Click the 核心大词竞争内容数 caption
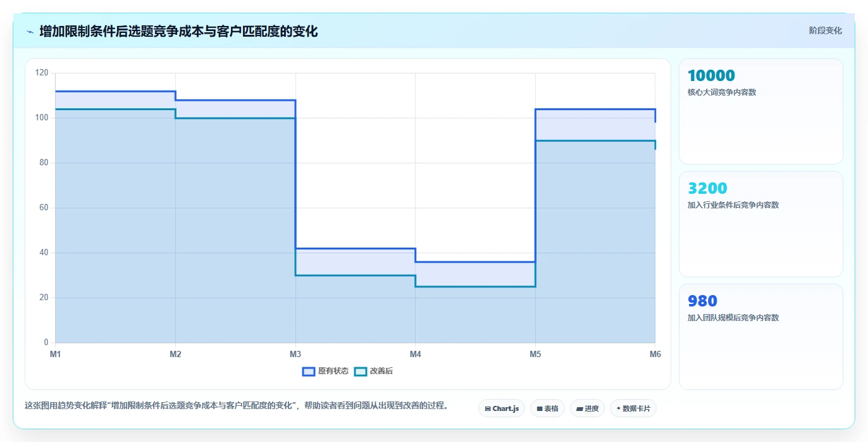The width and height of the screenshot is (868, 442). [722, 92]
